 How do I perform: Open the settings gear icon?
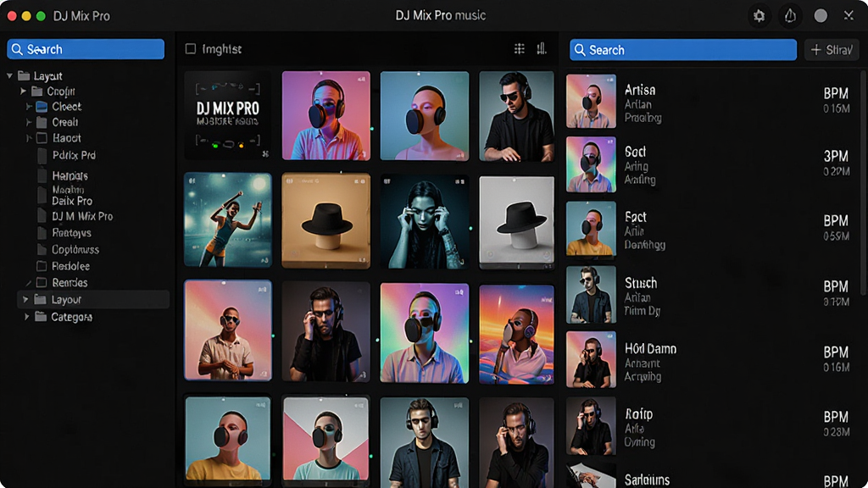(759, 16)
